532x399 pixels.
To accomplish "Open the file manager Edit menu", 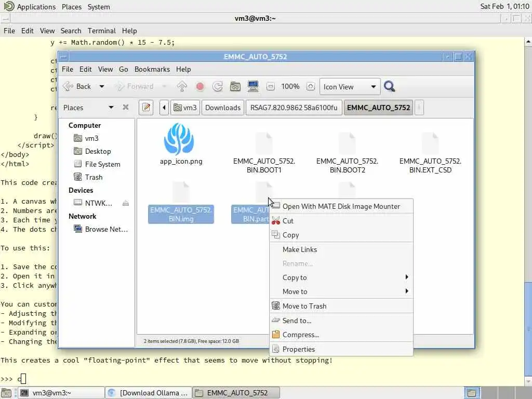I will click(x=86, y=69).
